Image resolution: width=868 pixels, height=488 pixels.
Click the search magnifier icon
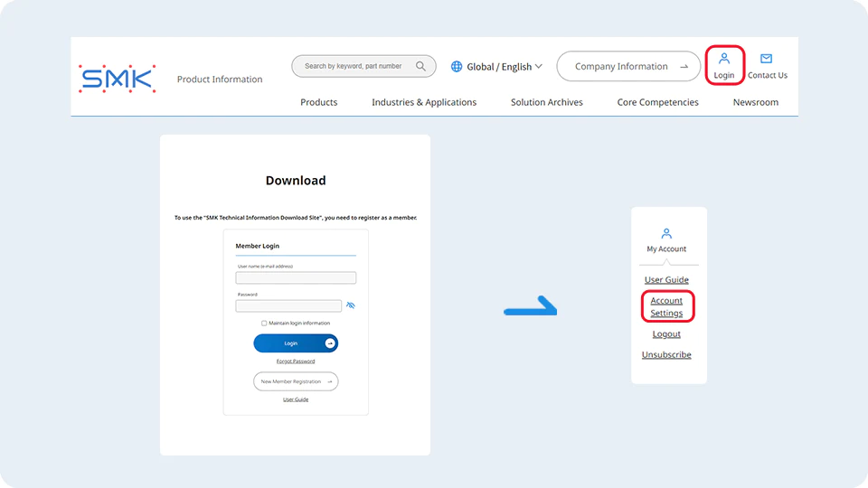pos(421,66)
